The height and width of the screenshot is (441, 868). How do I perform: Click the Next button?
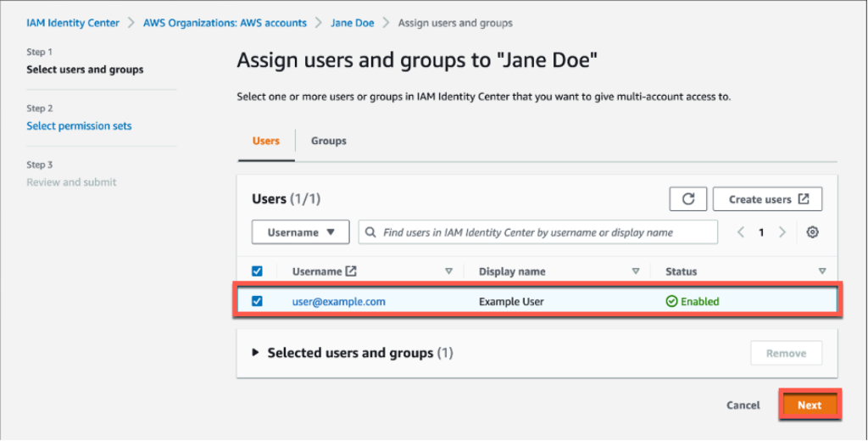[810, 405]
